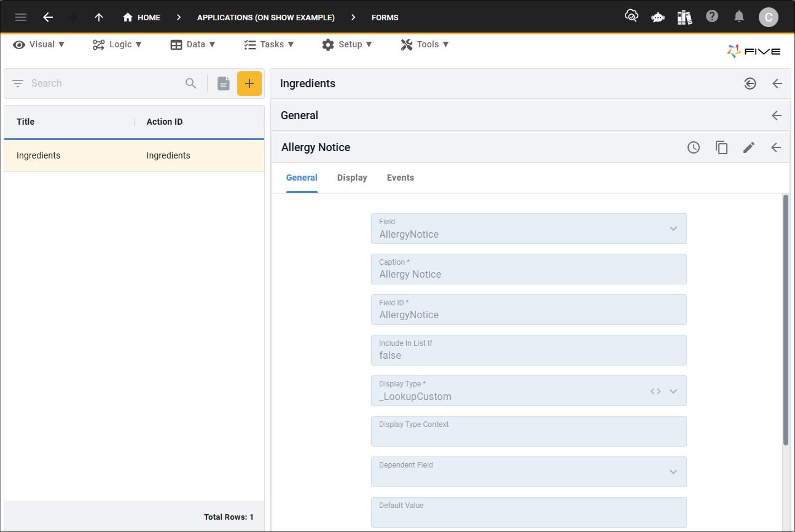Click the filter icon in search bar
The width and height of the screenshot is (795, 532).
pyautogui.click(x=18, y=84)
